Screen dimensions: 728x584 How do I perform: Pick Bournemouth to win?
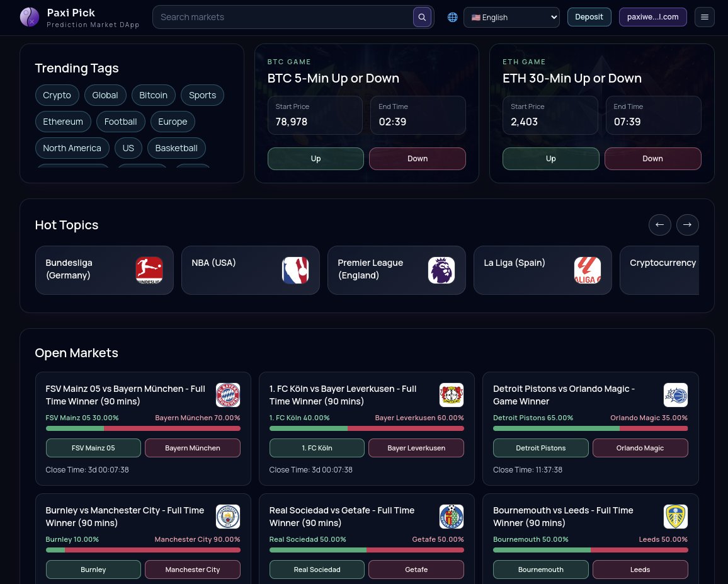click(541, 570)
